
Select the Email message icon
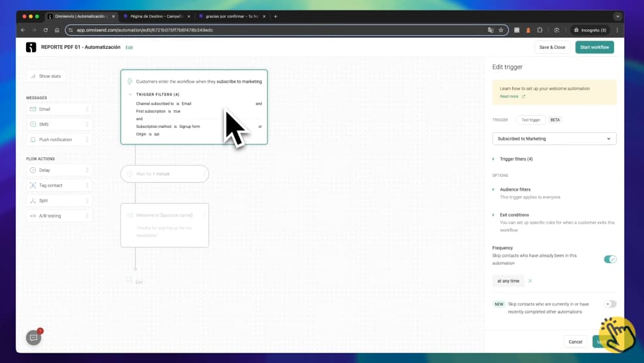tap(33, 109)
